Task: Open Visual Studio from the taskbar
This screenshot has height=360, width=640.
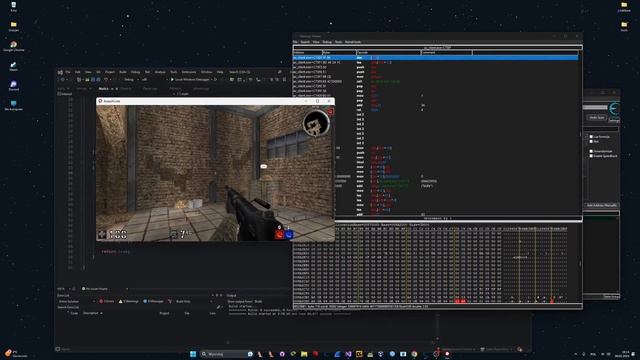Action: pyautogui.click(x=348, y=354)
